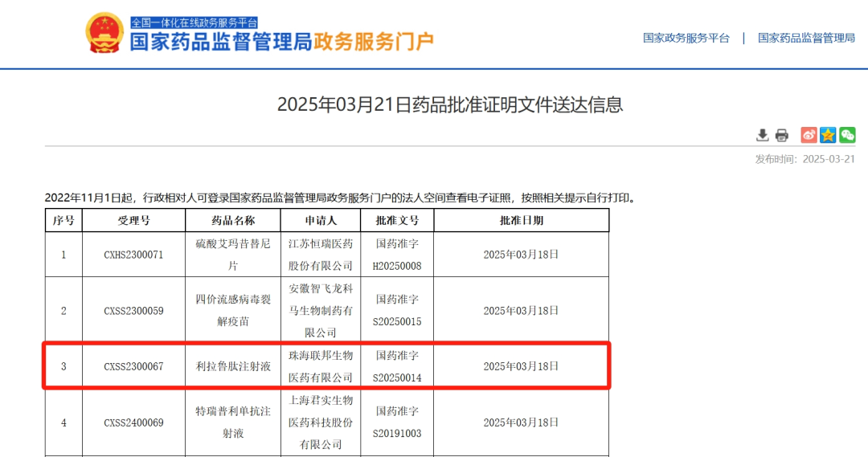Open 国家药品监督管理局 link at top right
This screenshot has height=457, width=868.
coord(806,39)
